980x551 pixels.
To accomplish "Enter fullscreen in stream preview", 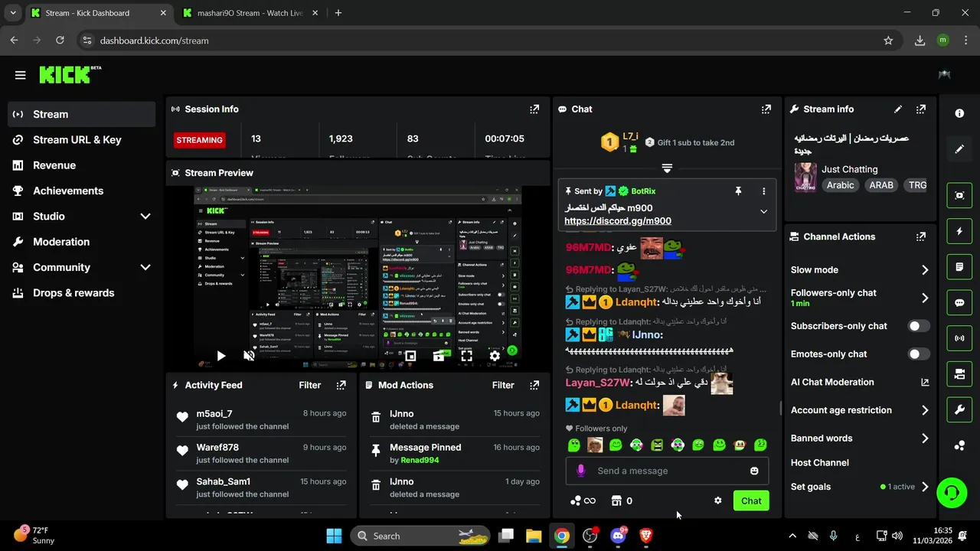I will pyautogui.click(x=466, y=356).
